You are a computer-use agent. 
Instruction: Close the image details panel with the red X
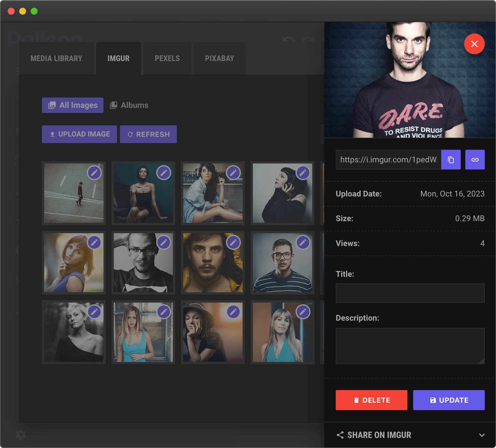[474, 44]
